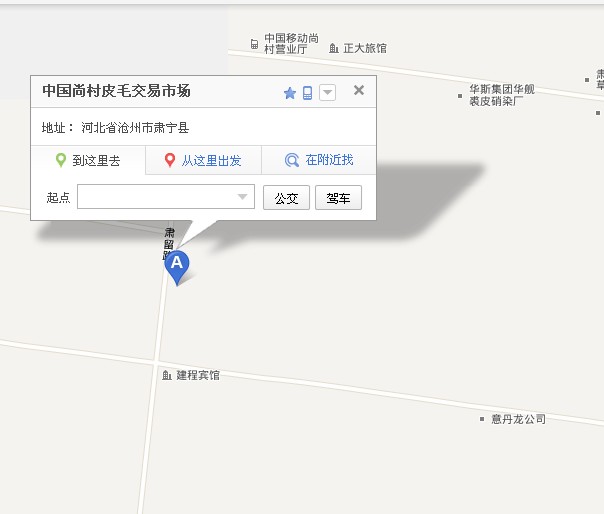
Task: Select the 正大旅馆 hotel icon on map
Action: point(334,48)
